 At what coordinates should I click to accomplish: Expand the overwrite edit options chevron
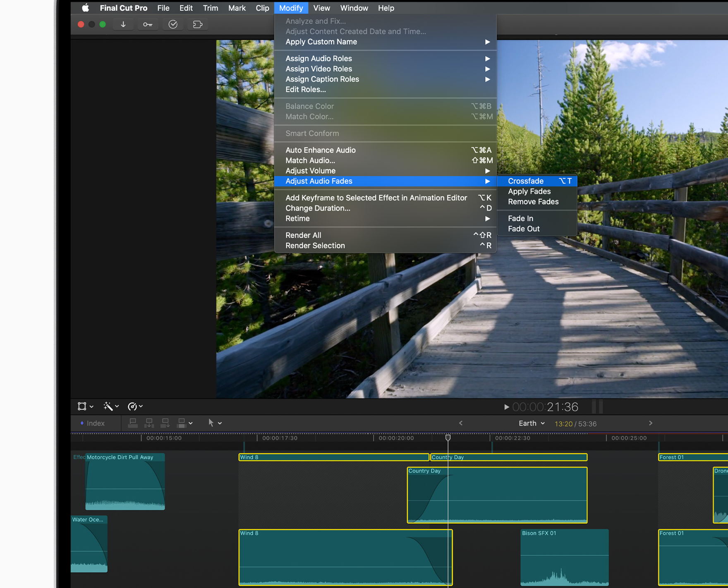coord(191,423)
